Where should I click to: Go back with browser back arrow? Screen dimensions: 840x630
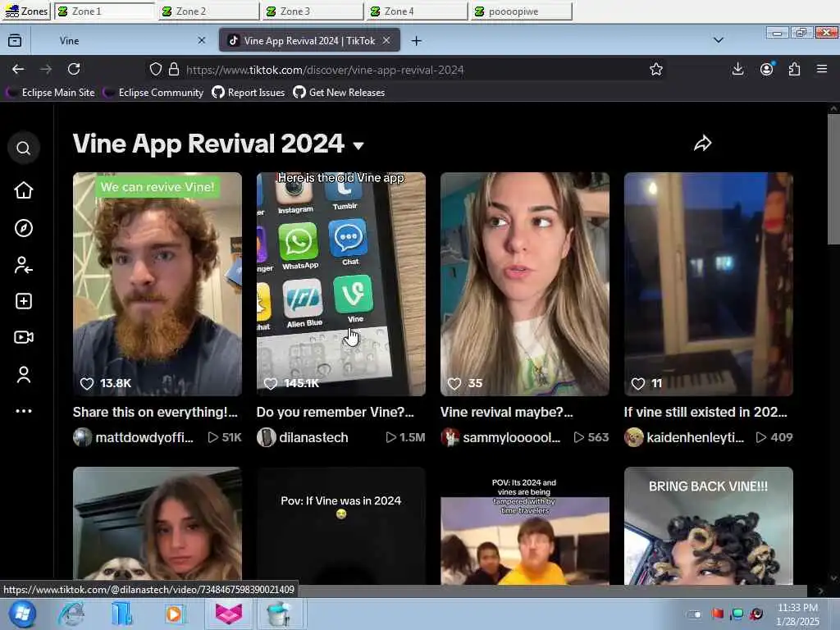(18, 69)
